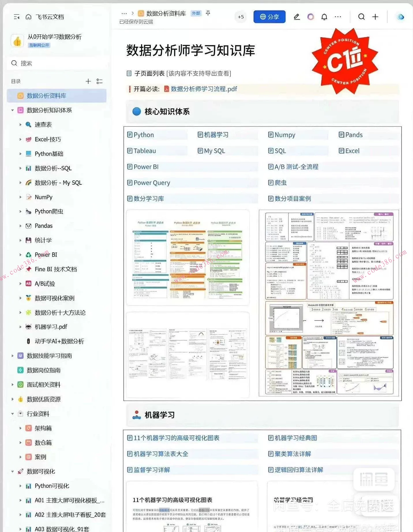Open notifications bell icon
Viewport: 413px width, 532px height.
pos(324,17)
